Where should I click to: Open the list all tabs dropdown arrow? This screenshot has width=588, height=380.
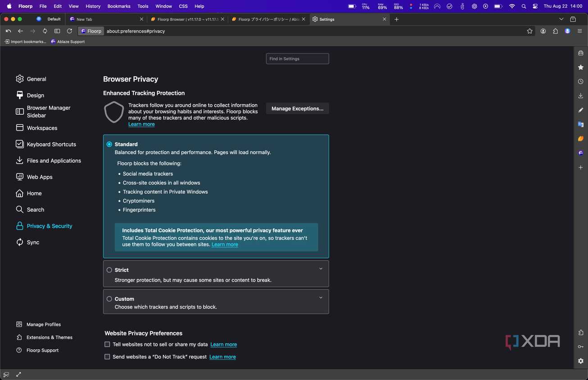[x=561, y=19]
